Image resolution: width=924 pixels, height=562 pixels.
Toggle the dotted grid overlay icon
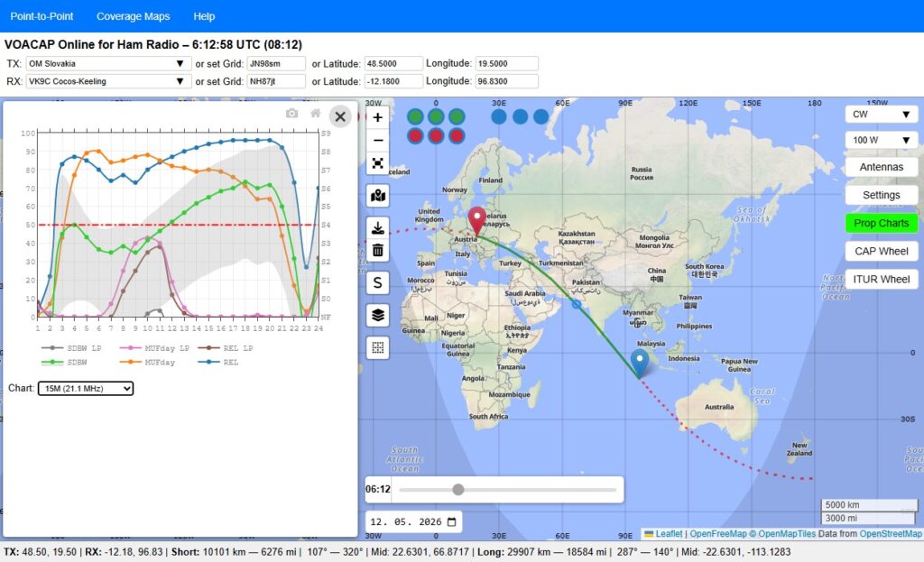point(378,347)
